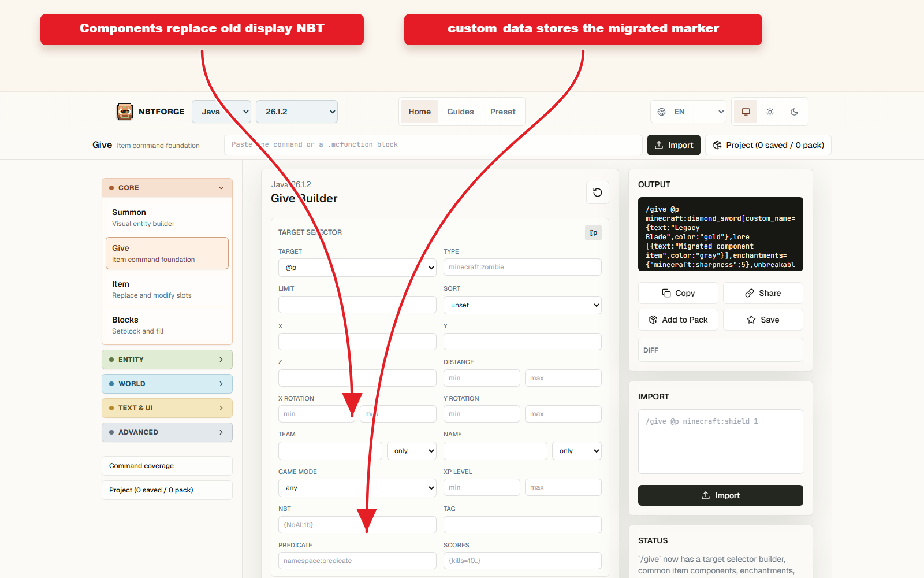This screenshot has width=924, height=578.
Task: Click the DISTANCE min field
Action: tap(482, 378)
